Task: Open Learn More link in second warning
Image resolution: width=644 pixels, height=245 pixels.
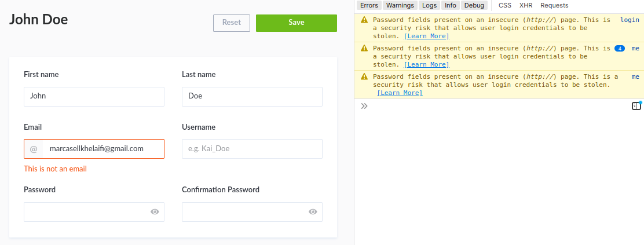Action: tap(426, 64)
